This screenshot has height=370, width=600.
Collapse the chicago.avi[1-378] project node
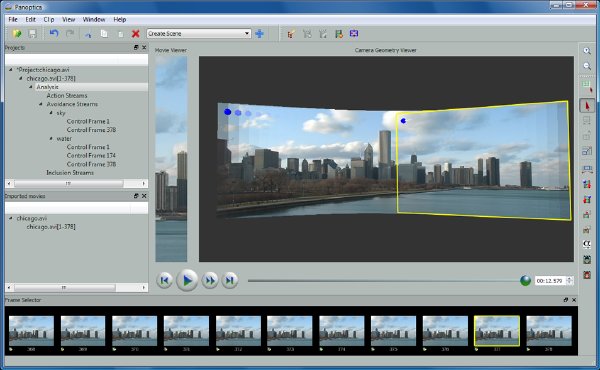[x=21, y=78]
